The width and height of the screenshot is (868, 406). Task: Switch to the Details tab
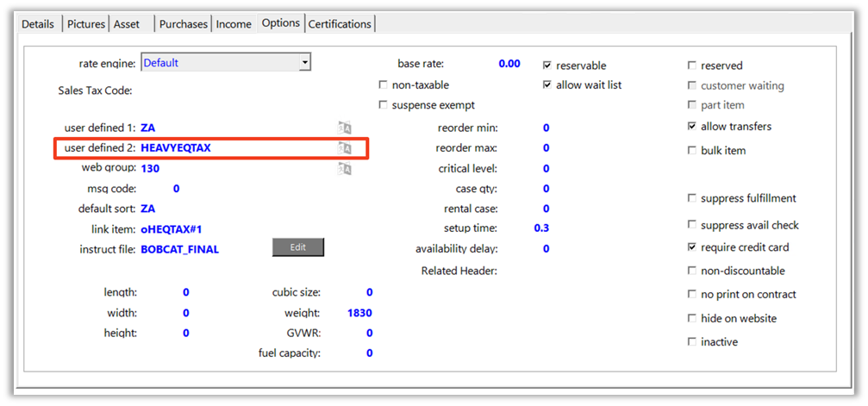pos(38,24)
